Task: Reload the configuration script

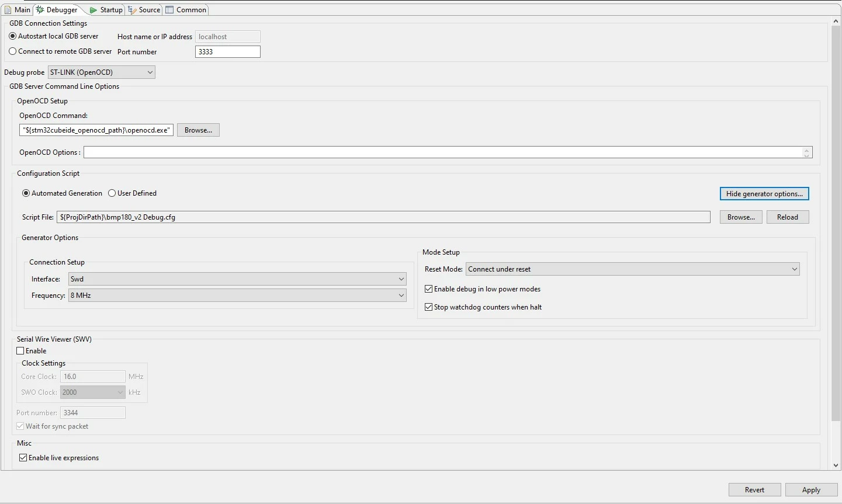Action: pos(788,217)
